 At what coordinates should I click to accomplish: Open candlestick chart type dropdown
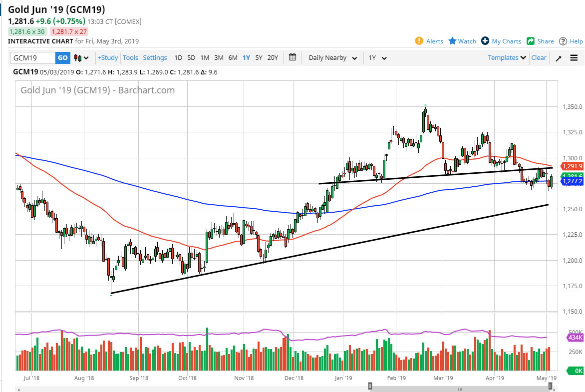coord(81,58)
